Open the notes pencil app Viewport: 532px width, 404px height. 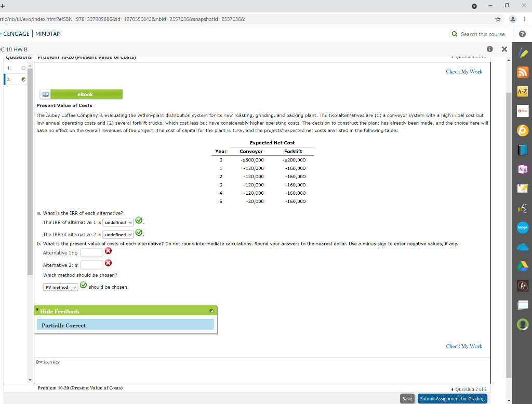(523, 188)
